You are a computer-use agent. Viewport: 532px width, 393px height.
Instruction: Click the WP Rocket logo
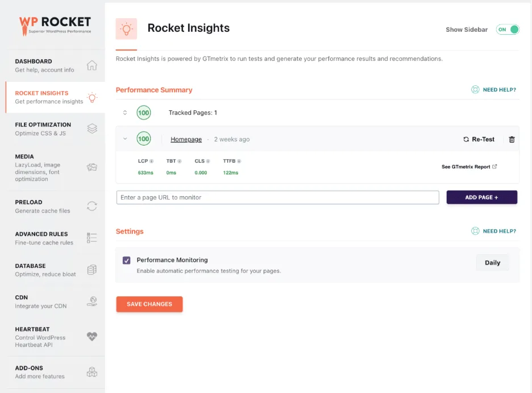55,26
